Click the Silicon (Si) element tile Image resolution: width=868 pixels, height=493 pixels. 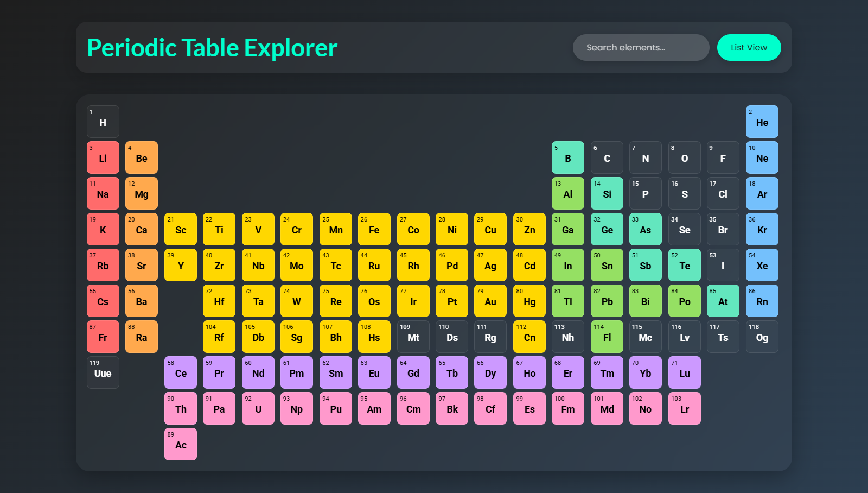(x=607, y=193)
